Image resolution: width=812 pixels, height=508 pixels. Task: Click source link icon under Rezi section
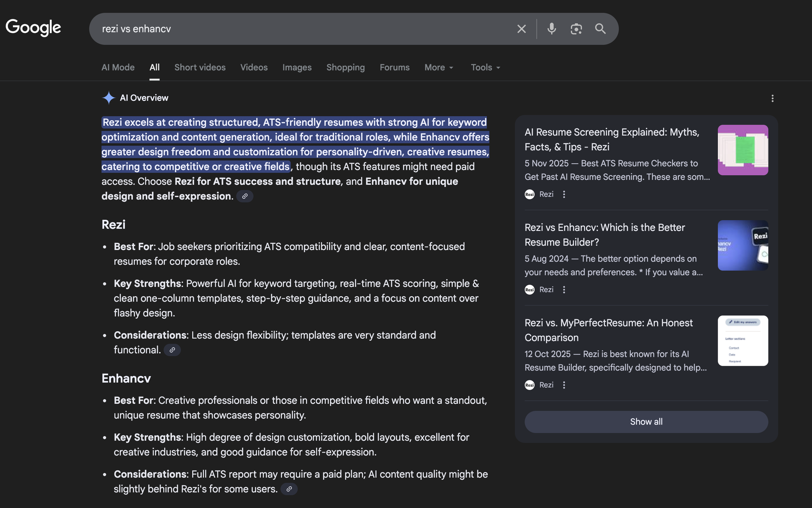172,350
